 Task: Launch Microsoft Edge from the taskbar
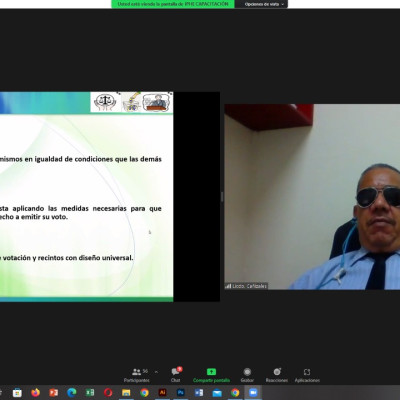coord(72,393)
